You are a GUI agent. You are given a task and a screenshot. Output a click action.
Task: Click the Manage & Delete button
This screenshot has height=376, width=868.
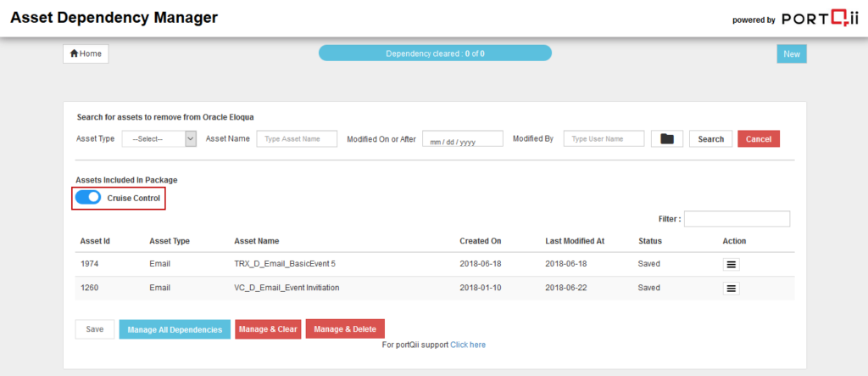[x=345, y=329]
